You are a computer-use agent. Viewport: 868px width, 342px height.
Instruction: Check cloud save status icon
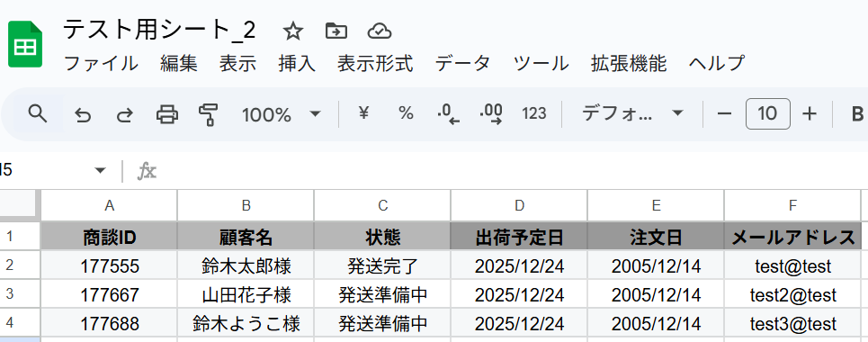coord(380,31)
